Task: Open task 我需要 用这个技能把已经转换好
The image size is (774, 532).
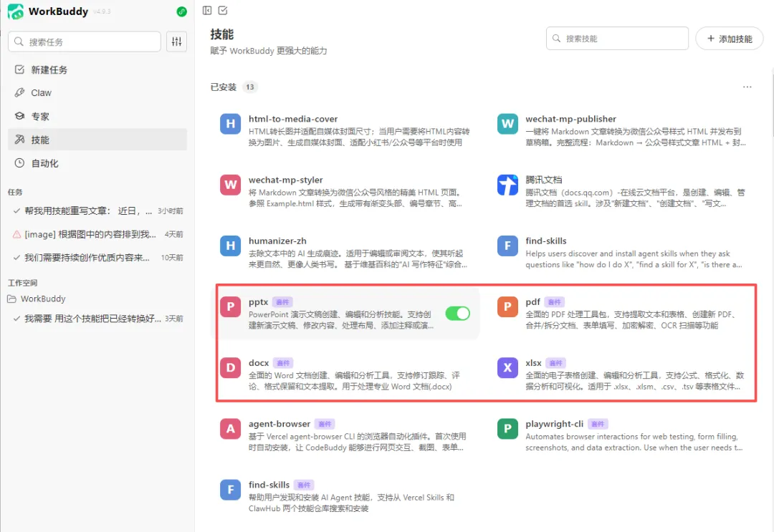Action: (97, 319)
